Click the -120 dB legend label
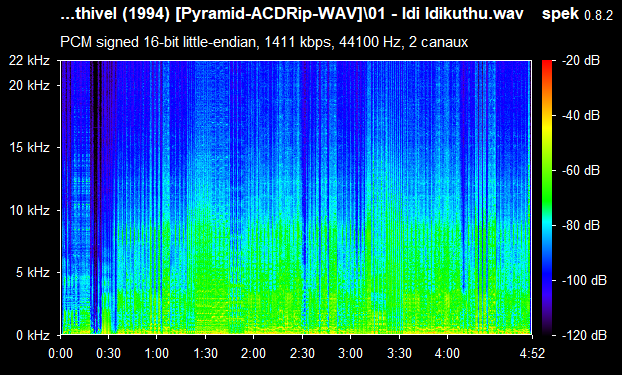Image resolution: width=622 pixels, height=375 pixels. 584,335
